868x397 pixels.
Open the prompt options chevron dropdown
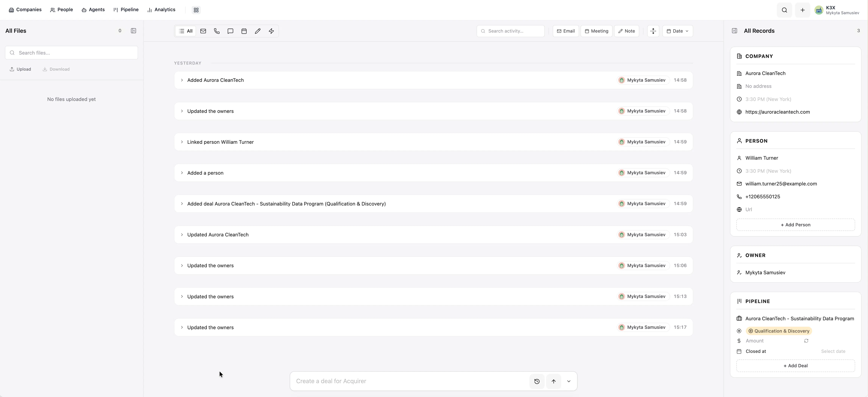[x=569, y=381]
